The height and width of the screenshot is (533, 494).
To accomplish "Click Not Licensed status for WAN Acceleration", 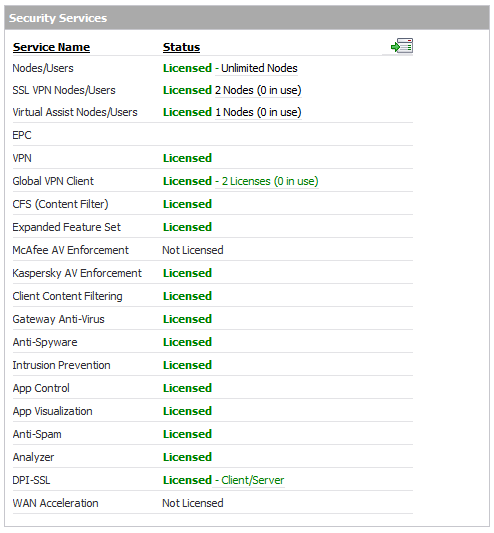I will point(193,503).
